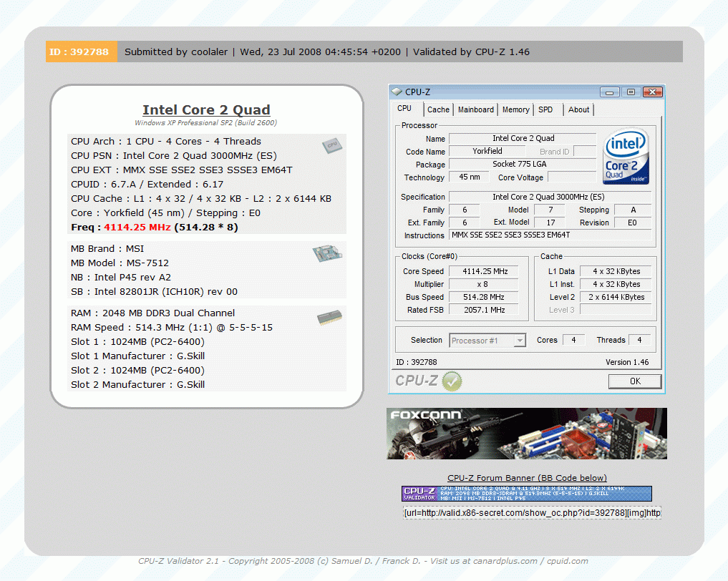
Task: Click the CPU-Z Forum Banner heading
Action: click(x=527, y=478)
